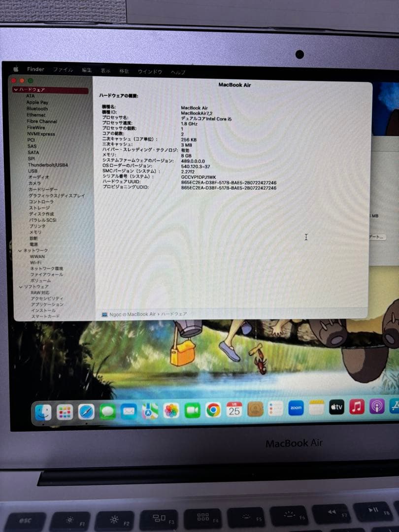The image size is (399, 532).
Task: Open the Music app in the Dock
Action: (x=357, y=408)
